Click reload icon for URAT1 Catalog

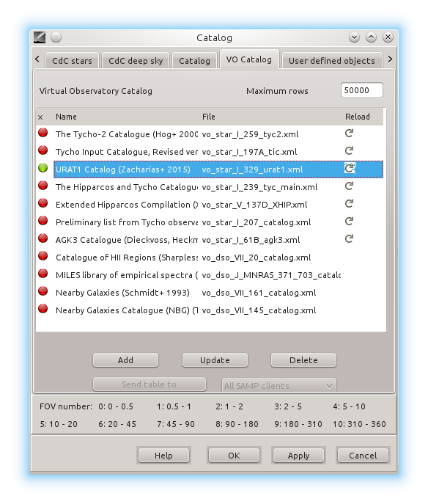click(350, 168)
